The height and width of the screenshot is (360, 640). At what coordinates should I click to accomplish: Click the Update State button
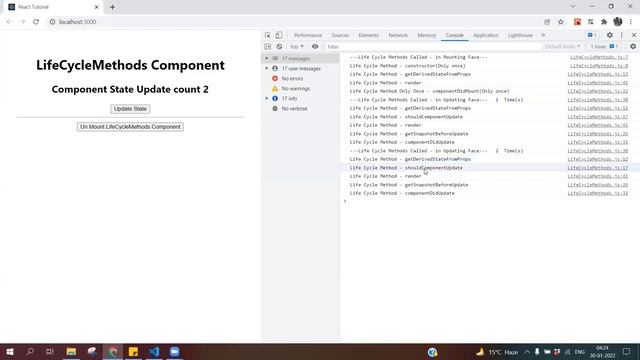click(130, 109)
